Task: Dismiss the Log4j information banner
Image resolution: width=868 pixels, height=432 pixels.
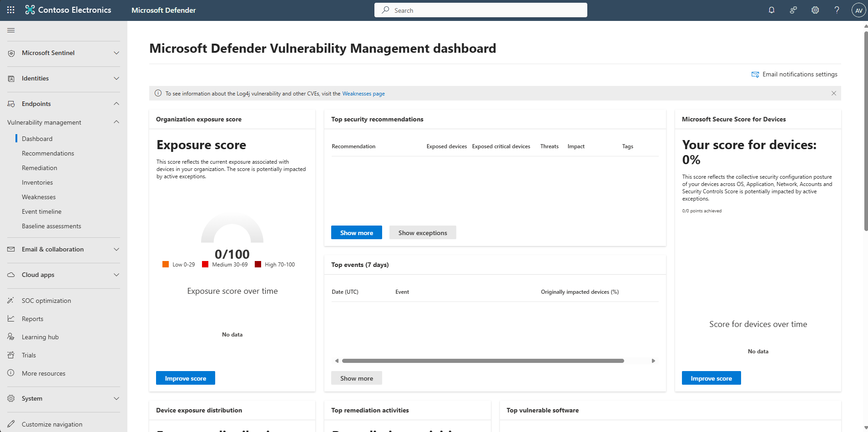Action: pos(834,93)
